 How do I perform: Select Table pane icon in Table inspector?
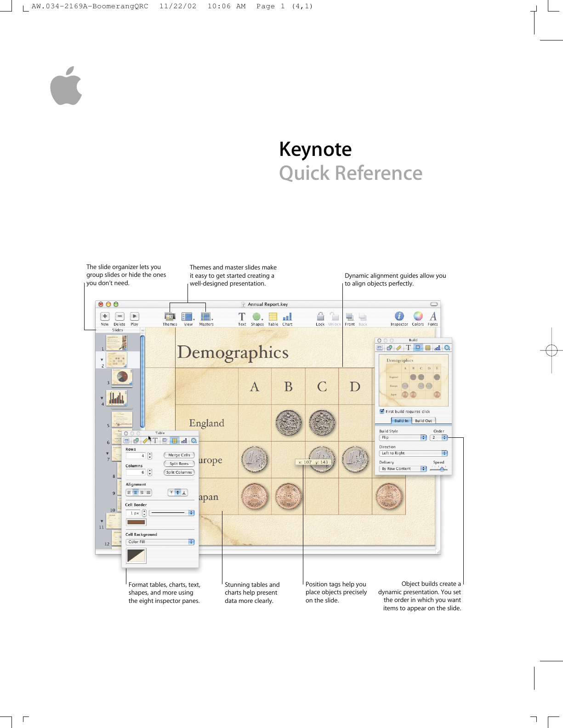175,441
